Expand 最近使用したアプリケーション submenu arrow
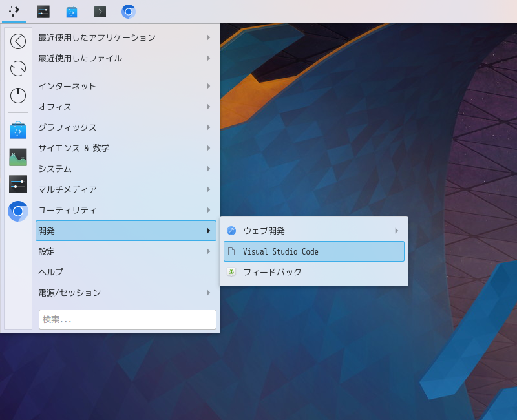 pyautogui.click(x=208, y=37)
